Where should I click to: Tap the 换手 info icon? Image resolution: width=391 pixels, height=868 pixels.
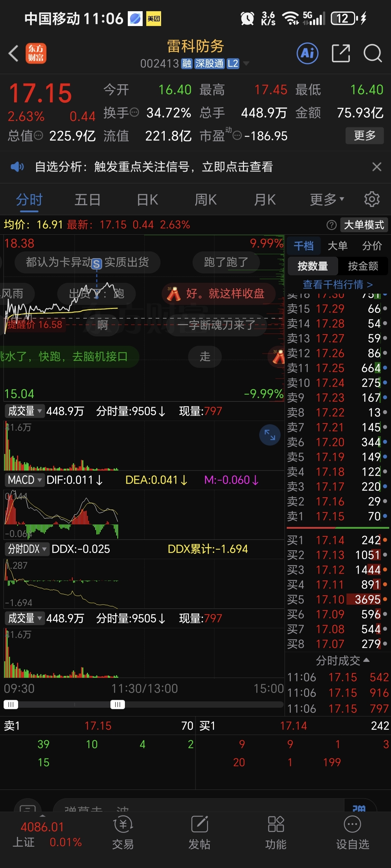[134, 112]
